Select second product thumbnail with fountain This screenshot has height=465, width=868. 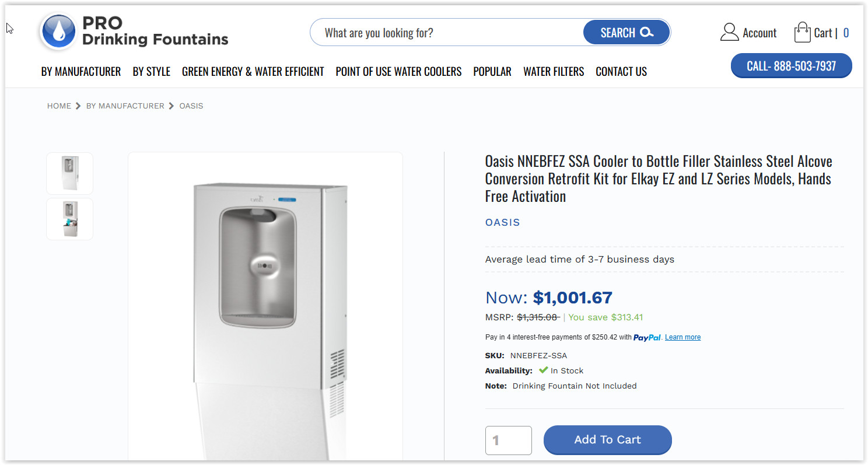click(x=70, y=219)
